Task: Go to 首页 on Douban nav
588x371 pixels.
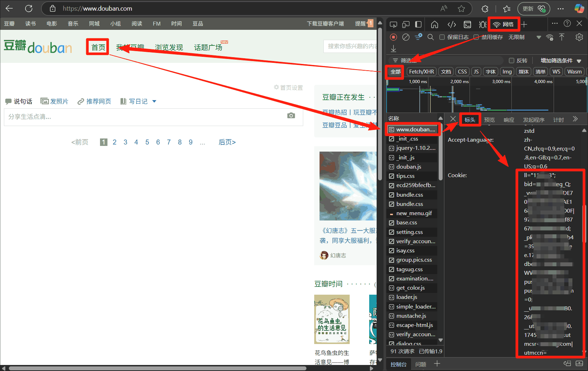Action: 98,47
